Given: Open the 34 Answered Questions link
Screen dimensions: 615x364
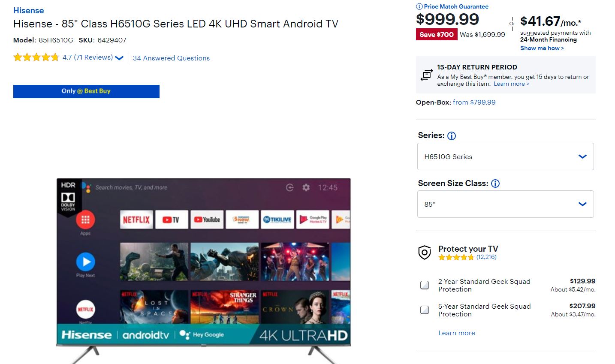Looking at the screenshot, I should (x=171, y=58).
